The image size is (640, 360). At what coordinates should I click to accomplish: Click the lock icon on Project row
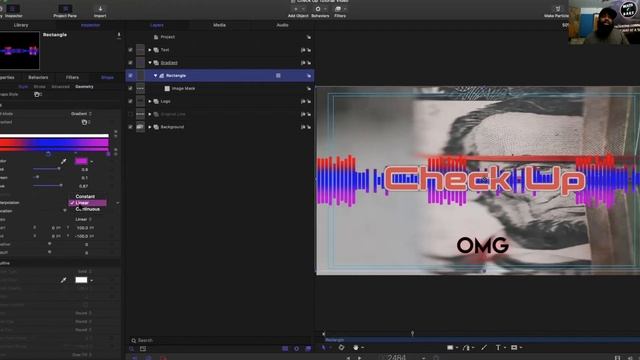(309, 37)
